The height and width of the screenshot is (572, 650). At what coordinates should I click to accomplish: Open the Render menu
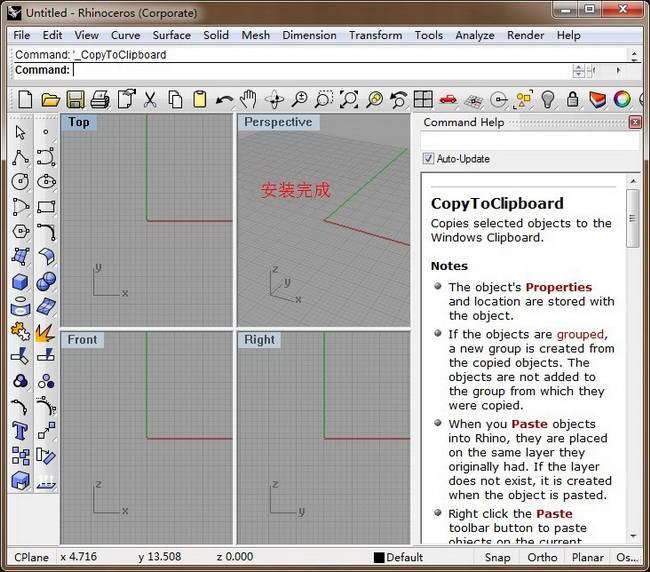pyautogui.click(x=526, y=35)
